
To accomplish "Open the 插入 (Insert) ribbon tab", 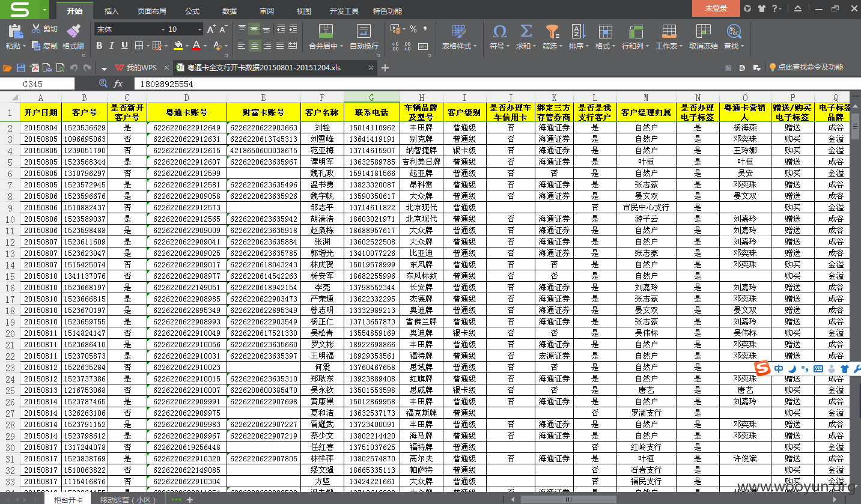I will point(111,11).
